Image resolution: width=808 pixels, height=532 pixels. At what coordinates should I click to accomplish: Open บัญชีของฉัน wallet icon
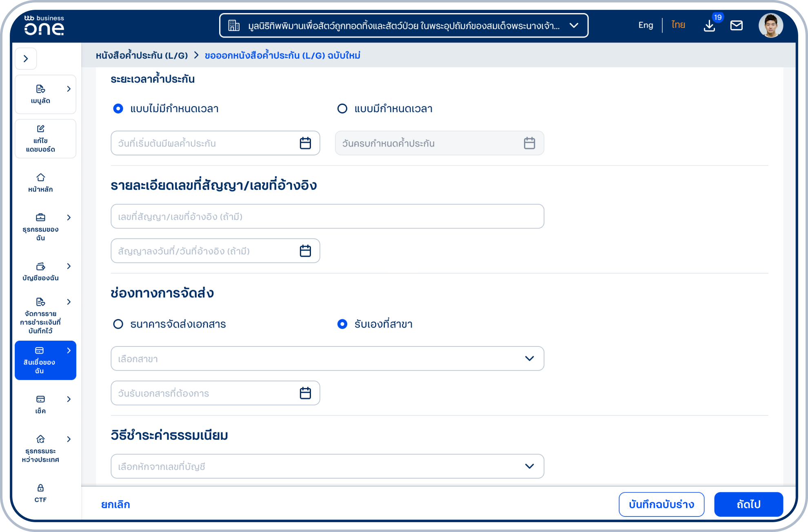tap(40, 266)
